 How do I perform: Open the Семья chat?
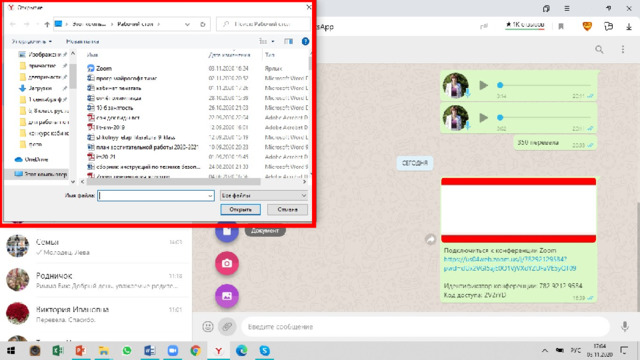pos(96,246)
